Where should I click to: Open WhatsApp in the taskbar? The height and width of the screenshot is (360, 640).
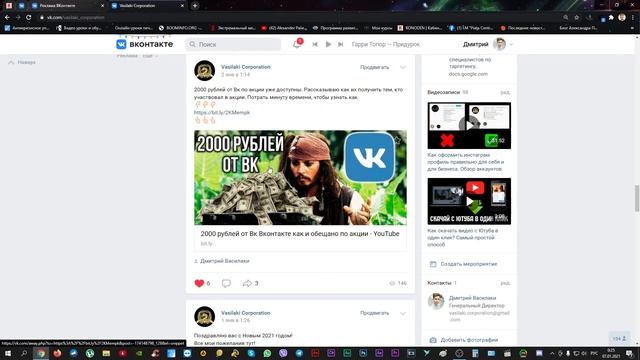pos(267,353)
